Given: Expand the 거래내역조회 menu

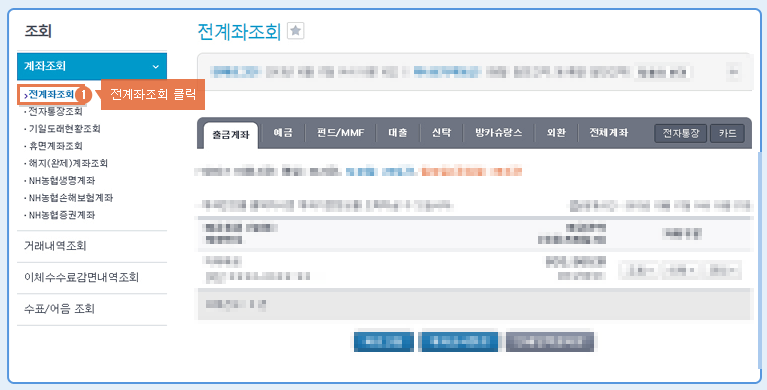Looking at the screenshot, I should [92, 246].
